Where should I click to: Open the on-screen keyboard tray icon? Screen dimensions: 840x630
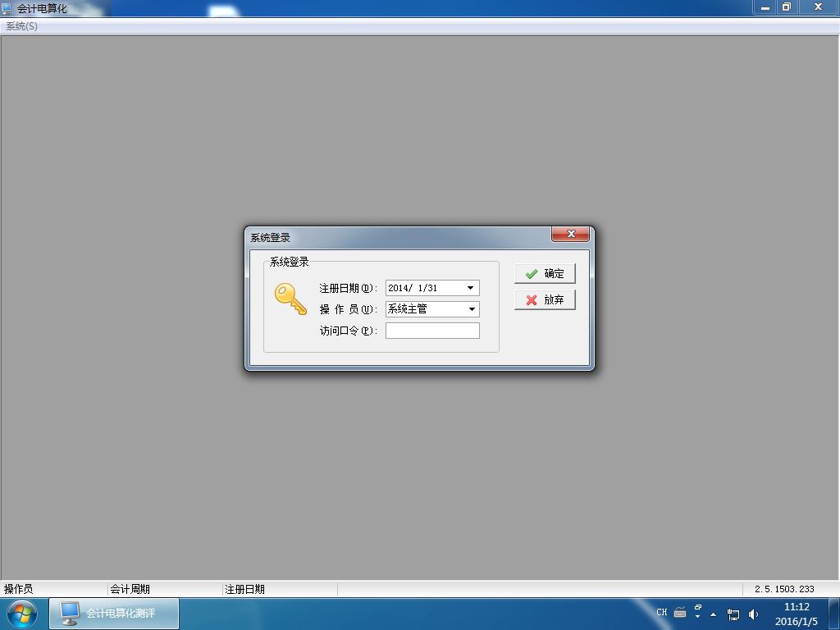pos(680,612)
